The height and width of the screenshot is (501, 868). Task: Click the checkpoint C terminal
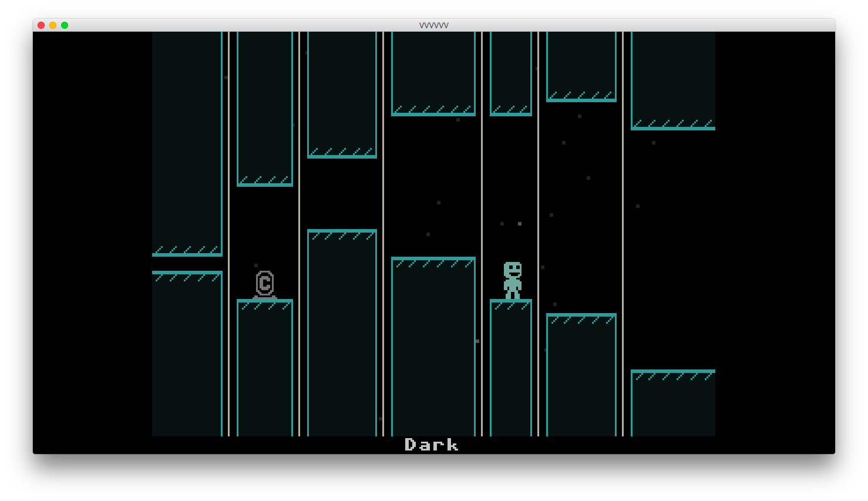coord(265,285)
